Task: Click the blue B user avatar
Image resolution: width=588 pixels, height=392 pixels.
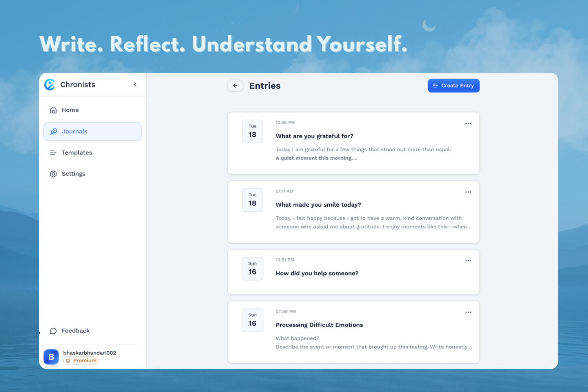Action: coord(51,357)
